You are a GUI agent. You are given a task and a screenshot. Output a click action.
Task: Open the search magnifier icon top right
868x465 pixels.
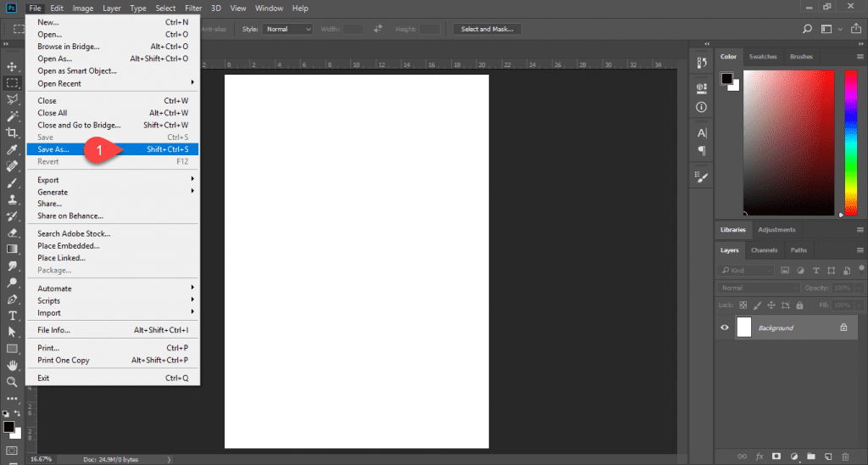coord(807,29)
